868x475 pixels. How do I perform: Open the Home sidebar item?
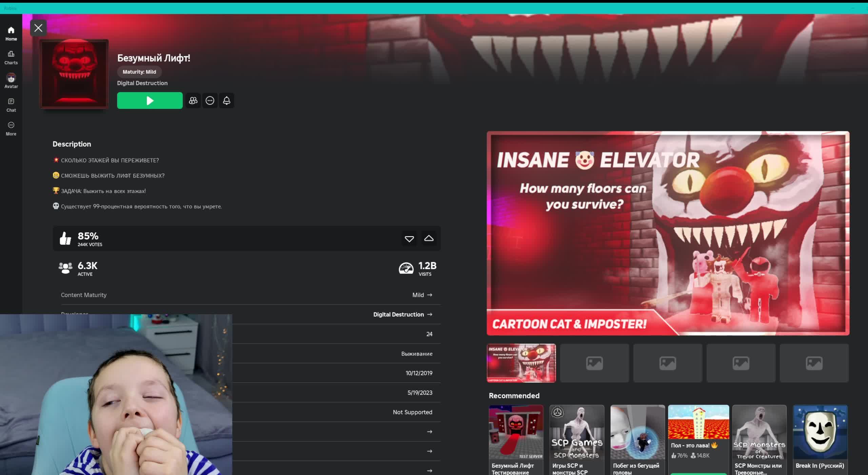[11, 34]
